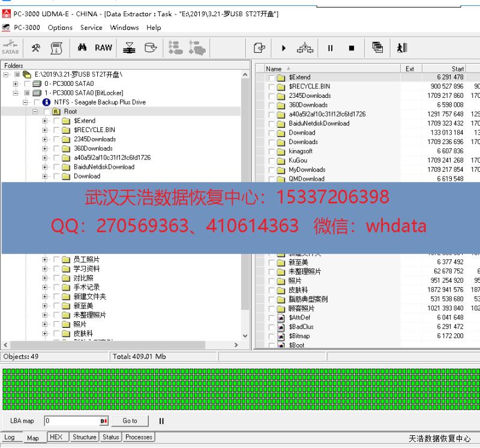
Task: Click the SATA0 port icon
Action: [x=10, y=48]
